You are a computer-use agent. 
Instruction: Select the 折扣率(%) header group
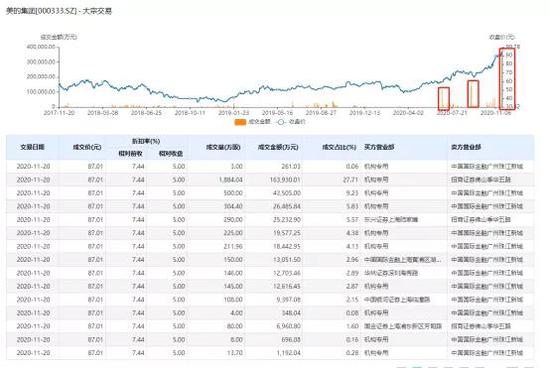[x=146, y=141]
